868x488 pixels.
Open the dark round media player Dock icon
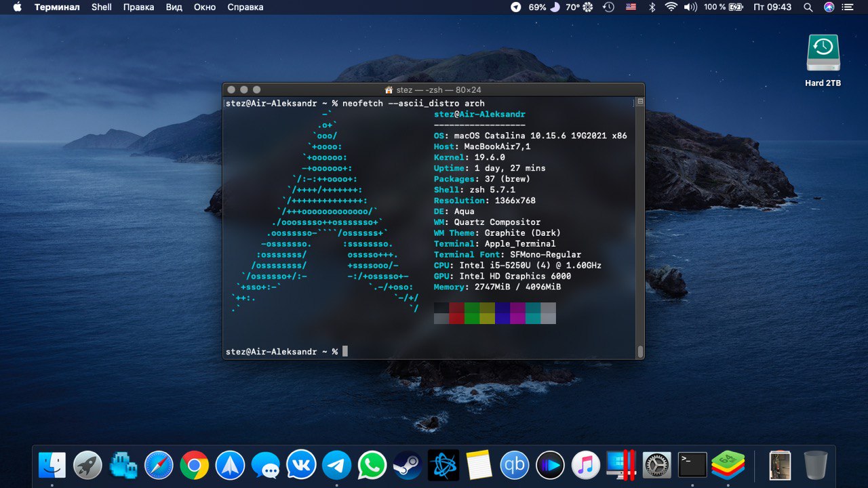550,465
